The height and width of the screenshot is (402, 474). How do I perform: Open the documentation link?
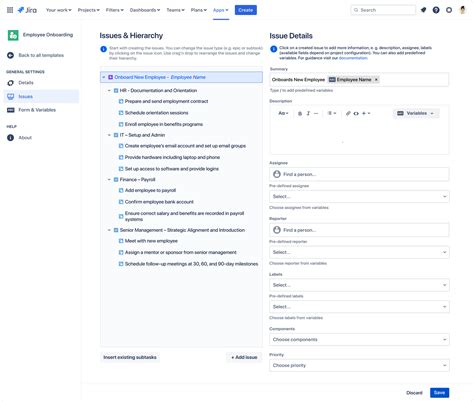click(353, 58)
